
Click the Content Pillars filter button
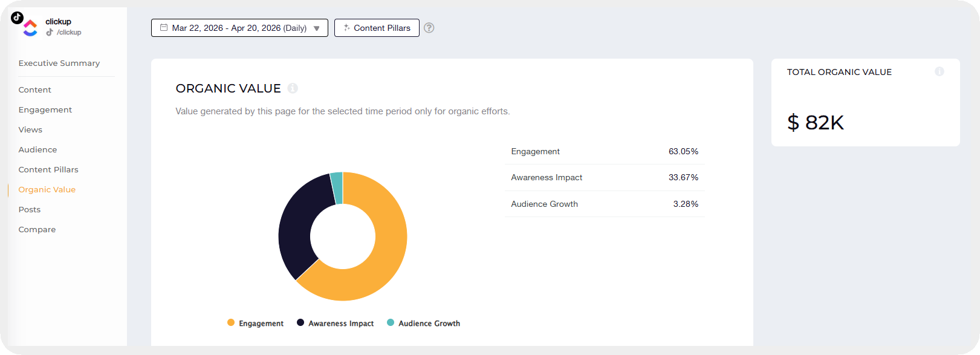coord(377,28)
